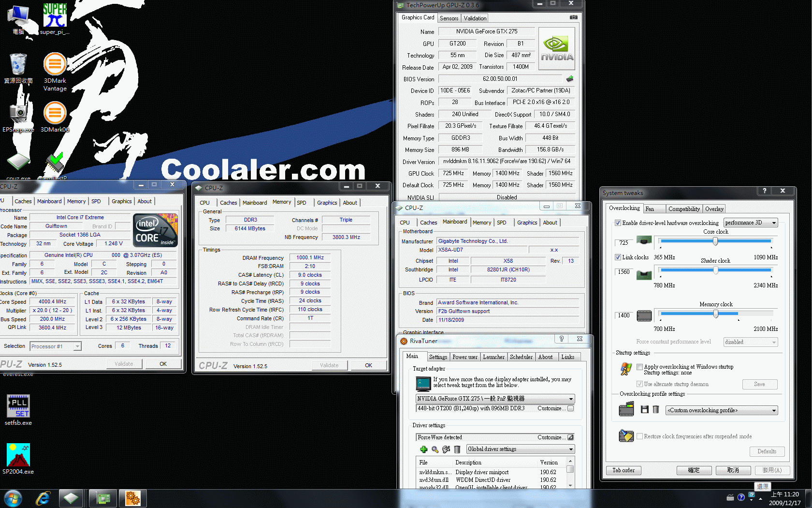Click the overclocking profile memory chip icon
The width and height of the screenshot is (812, 508).
(626, 409)
